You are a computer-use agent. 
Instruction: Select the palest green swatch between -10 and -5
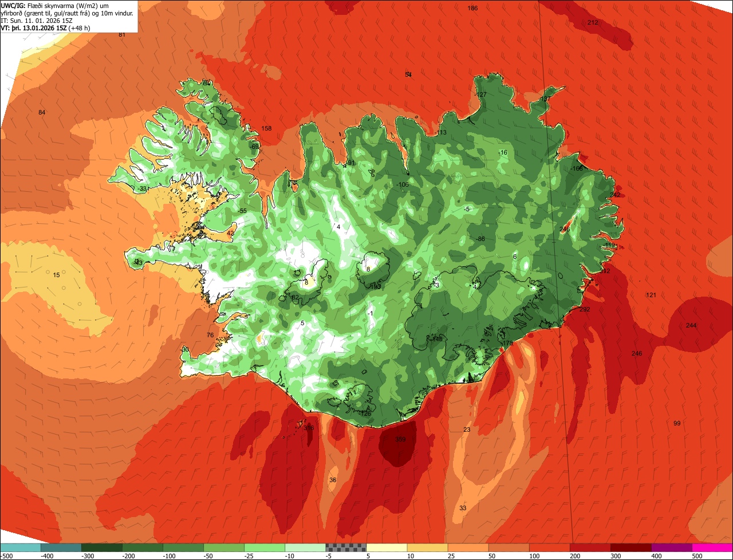[305, 547]
